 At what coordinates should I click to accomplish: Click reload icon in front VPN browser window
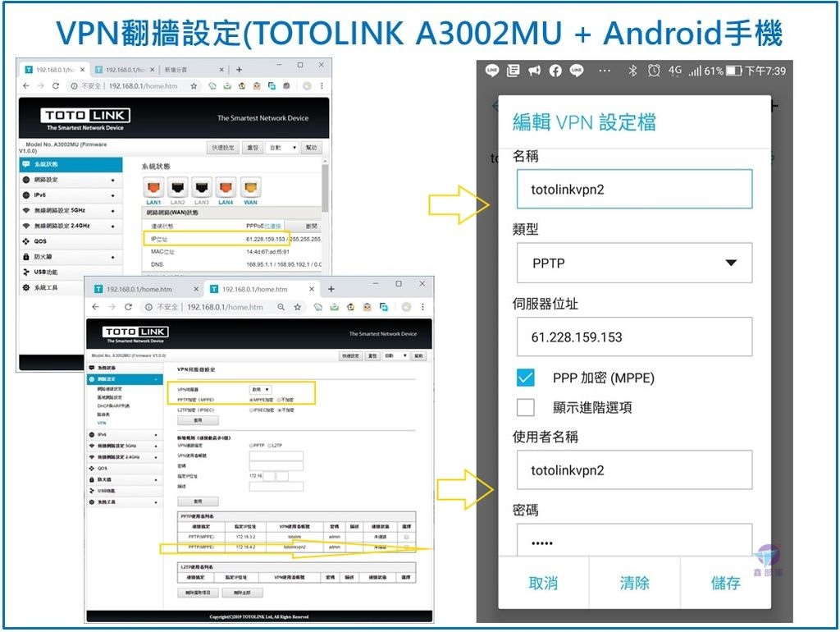point(128,307)
